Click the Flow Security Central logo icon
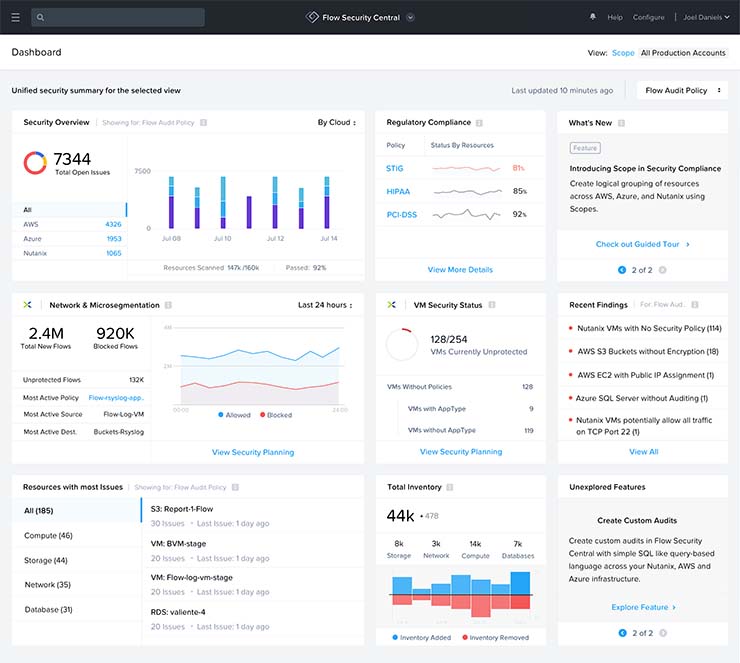 [x=312, y=17]
